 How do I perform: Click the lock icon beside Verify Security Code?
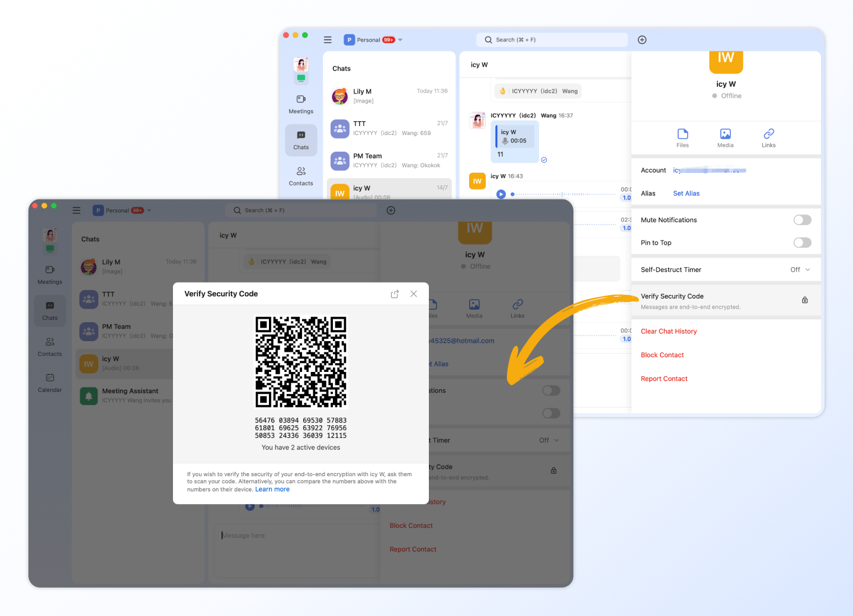[x=804, y=300]
